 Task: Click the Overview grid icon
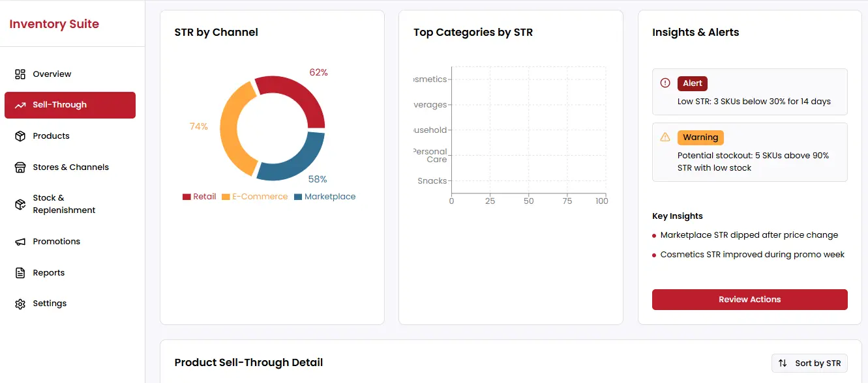click(x=20, y=74)
